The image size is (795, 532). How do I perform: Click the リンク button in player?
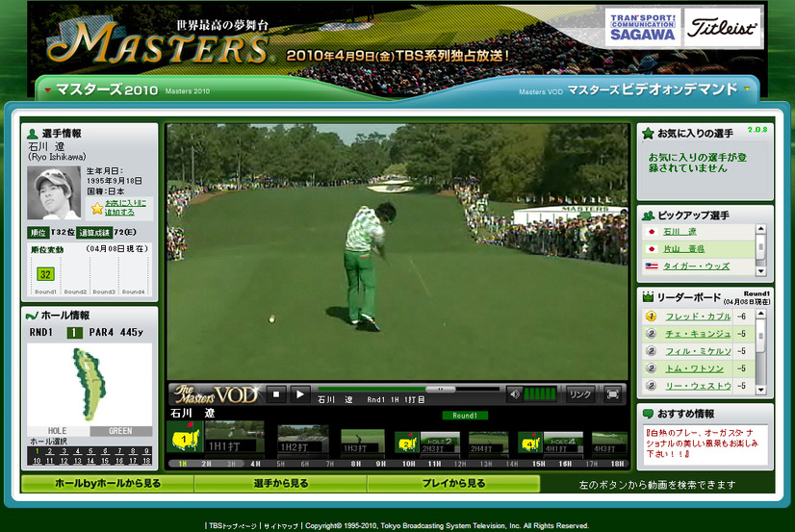580,393
